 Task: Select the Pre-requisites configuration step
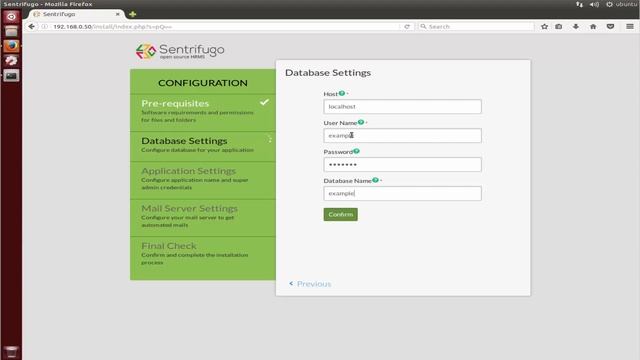[203, 113]
